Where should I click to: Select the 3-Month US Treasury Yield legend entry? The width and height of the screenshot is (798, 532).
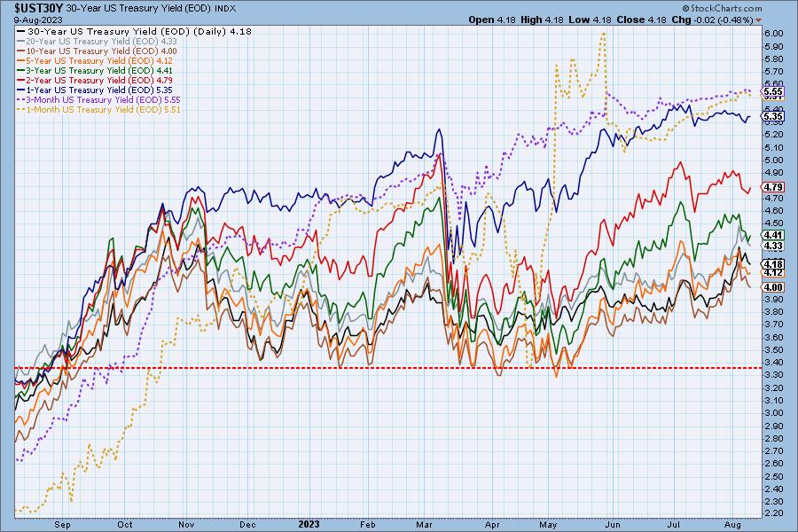[99, 100]
